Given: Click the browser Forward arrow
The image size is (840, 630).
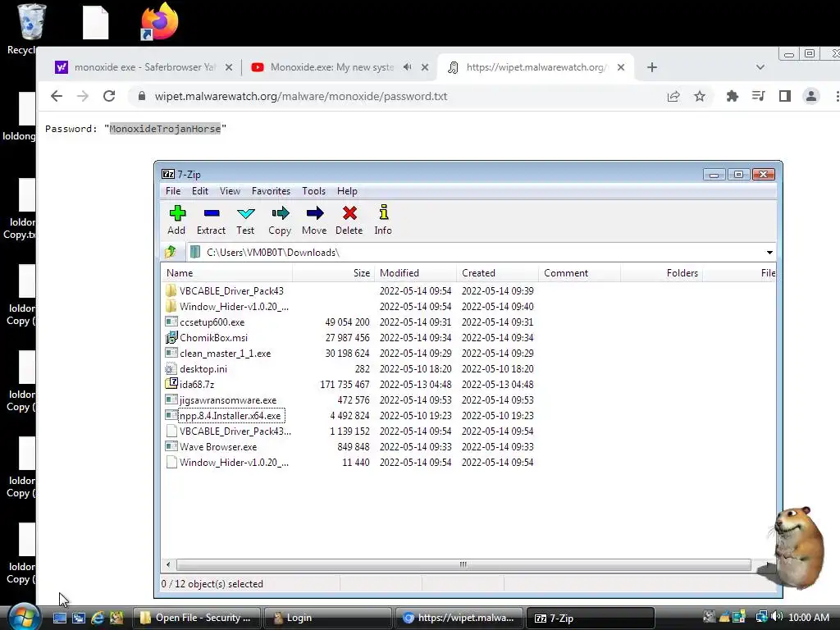Looking at the screenshot, I should point(83,97).
